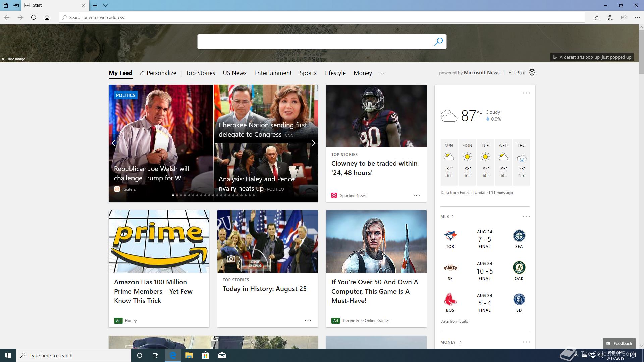Expand MLB section chevron
The height and width of the screenshot is (362, 644).
tap(453, 217)
